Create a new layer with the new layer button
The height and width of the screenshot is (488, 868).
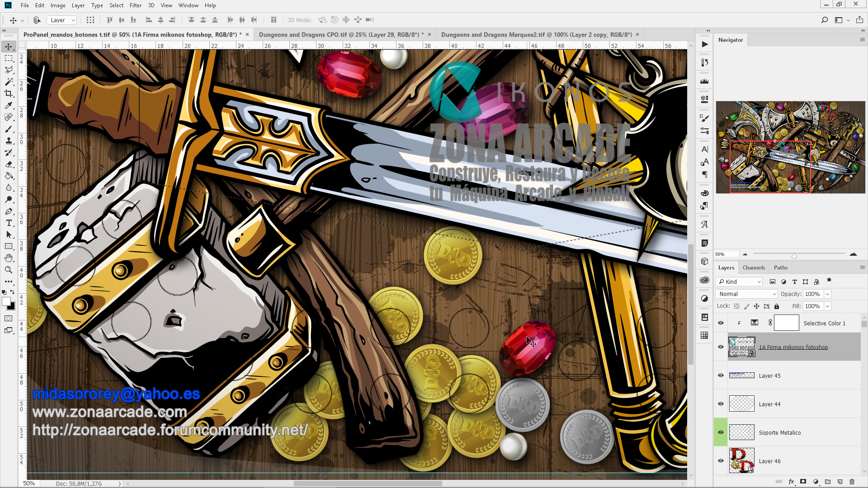[x=840, y=482]
